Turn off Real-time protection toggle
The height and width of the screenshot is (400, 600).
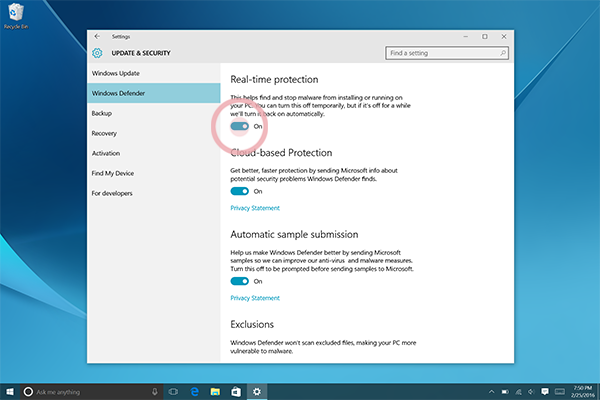point(240,126)
